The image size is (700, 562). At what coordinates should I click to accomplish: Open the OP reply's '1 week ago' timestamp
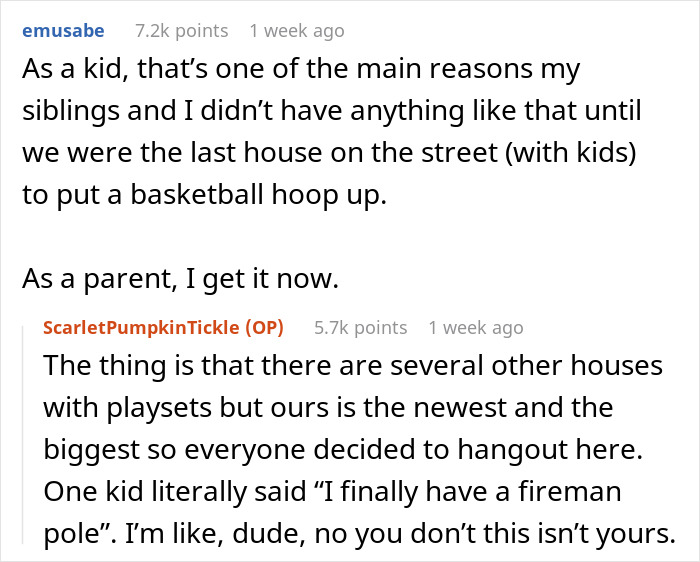pos(476,327)
